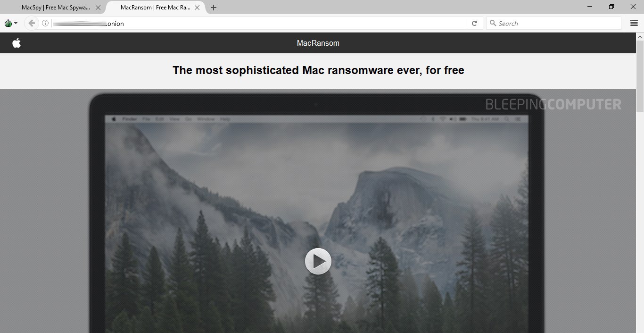Select the MacRansom tab
Screen dimensions: 644x333
[x=155, y=8]
